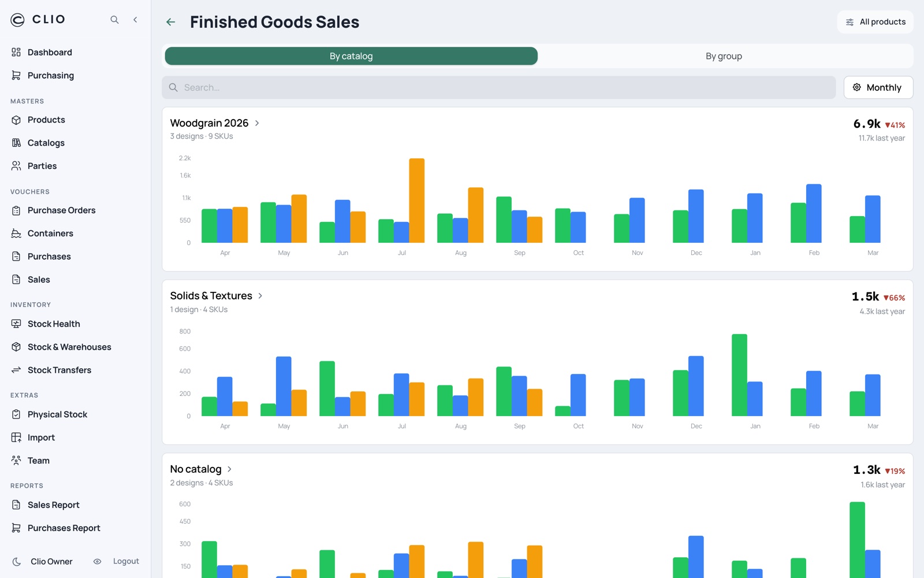This screenshot has width=924, height=578.
Task: Focus the Search input field
Action: [499, 87]
